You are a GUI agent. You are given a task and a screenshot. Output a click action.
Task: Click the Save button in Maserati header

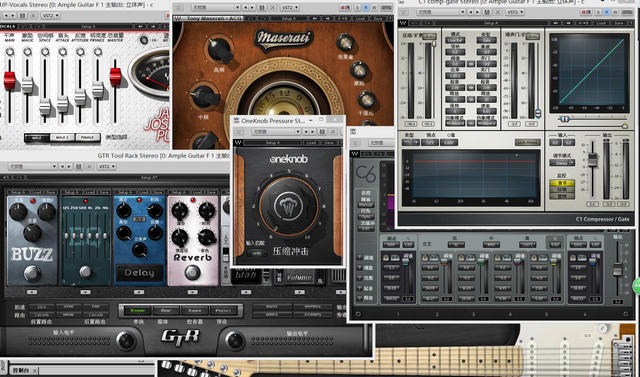point(378,19)
